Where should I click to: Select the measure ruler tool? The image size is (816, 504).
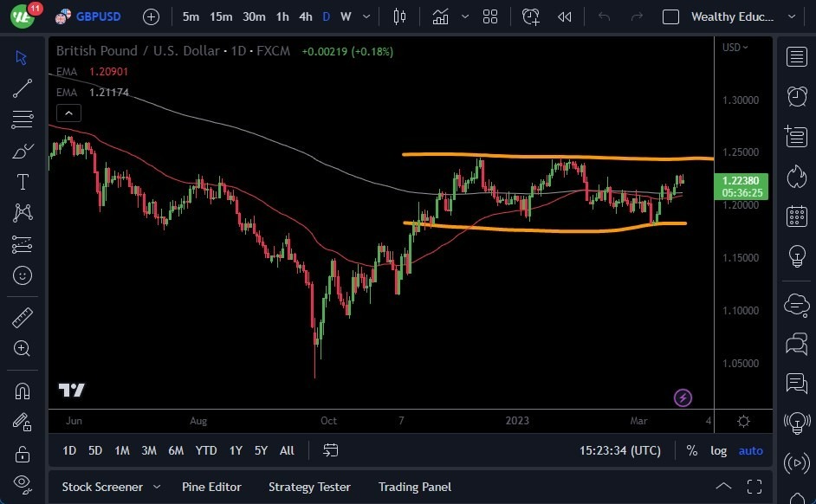23,318
